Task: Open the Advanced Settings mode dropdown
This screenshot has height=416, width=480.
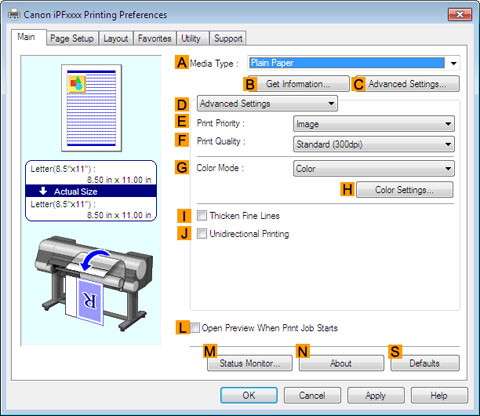Action: (267, 104)
